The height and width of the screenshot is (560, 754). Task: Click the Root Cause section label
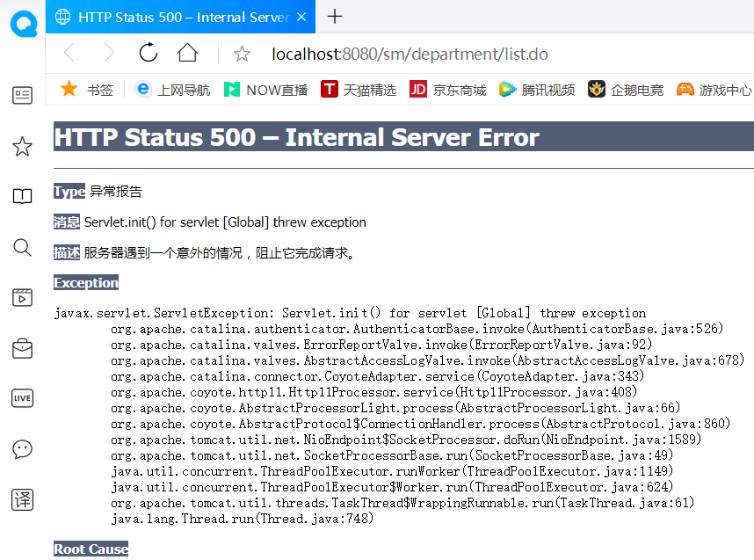coord(91,549)
